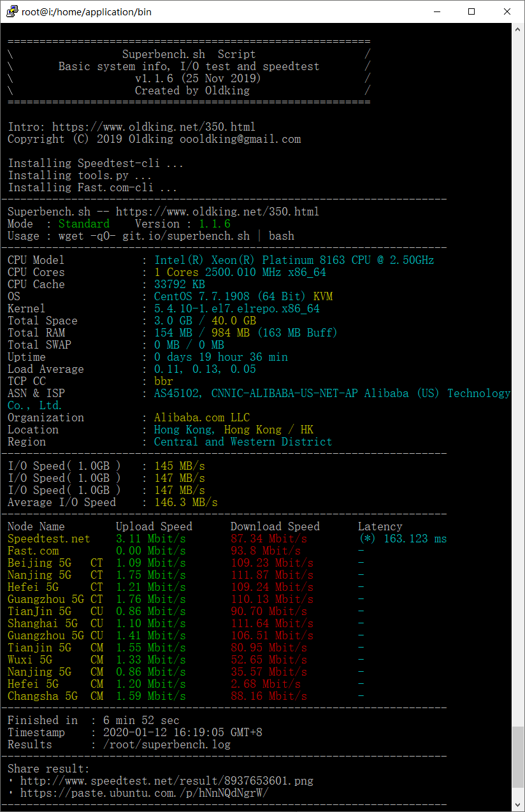Screen dimensions: 525x812
Task: Click the empty scrollbar track above thumb
Action: click(x=519, y=382)
